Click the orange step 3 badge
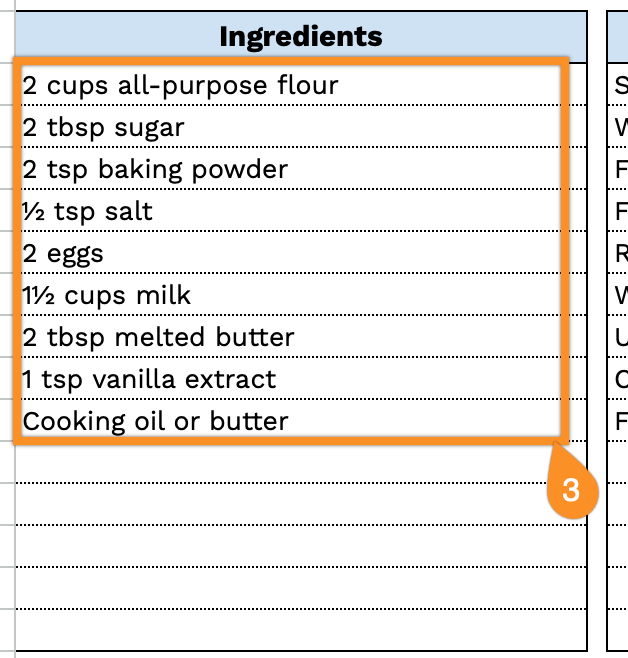Screen dimensions: 628x658 (x=571, y=490)
